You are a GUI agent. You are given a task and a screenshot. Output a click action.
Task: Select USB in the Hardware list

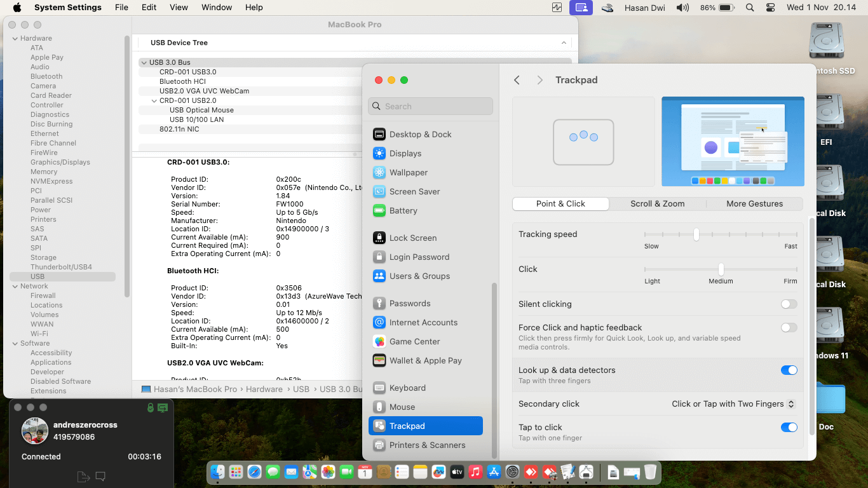click(x=38, y=276)
